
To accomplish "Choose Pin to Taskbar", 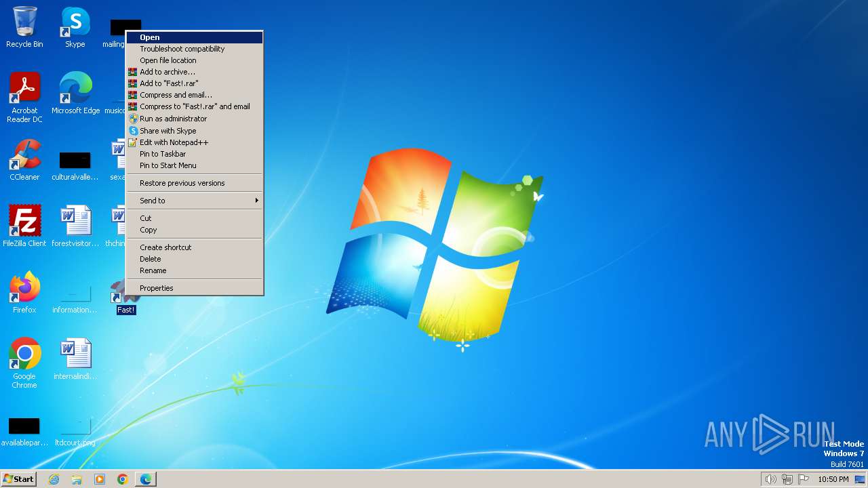I will coord(195,154).
